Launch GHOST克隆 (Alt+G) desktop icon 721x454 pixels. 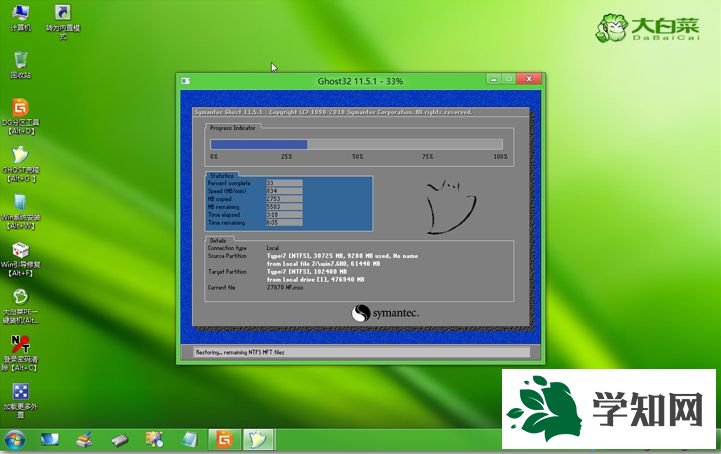click(21, 164)
